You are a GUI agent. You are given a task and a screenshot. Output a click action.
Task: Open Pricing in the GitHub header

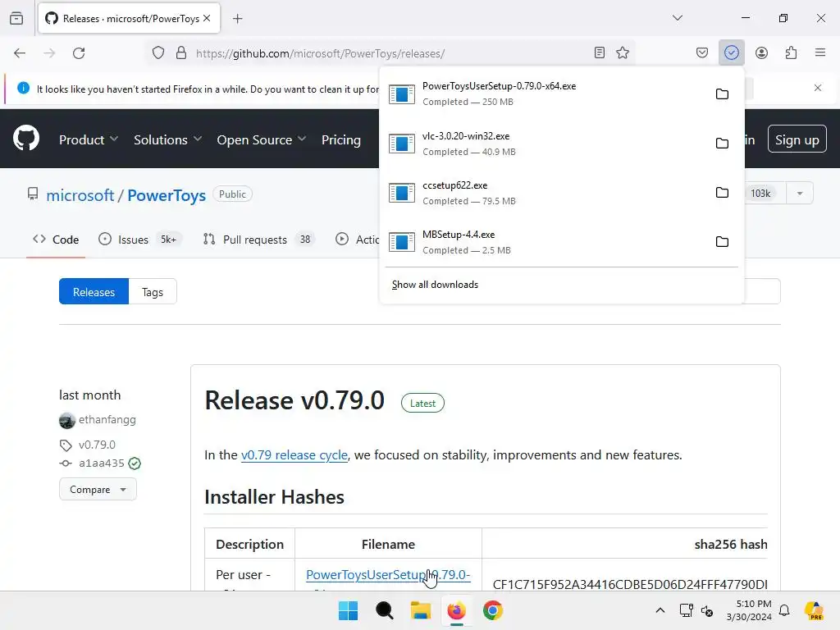341,139
